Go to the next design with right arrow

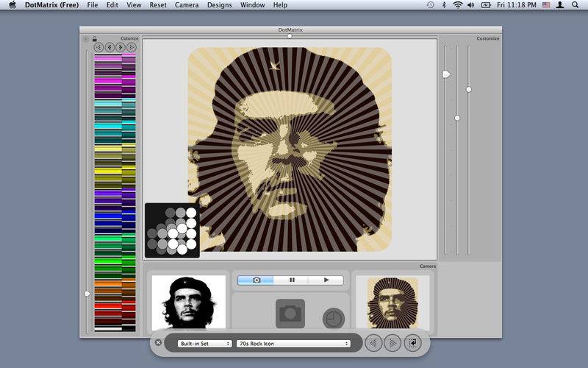click(392, 343)
